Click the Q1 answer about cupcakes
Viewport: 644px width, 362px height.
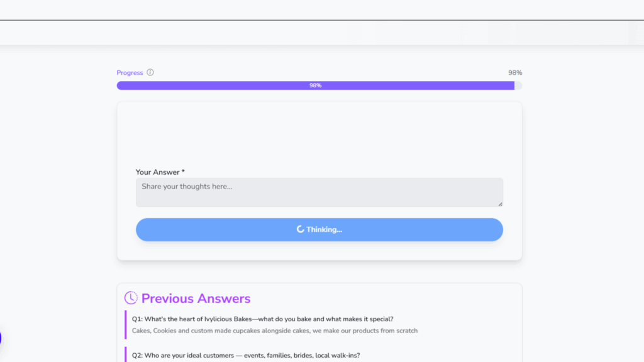273,331
